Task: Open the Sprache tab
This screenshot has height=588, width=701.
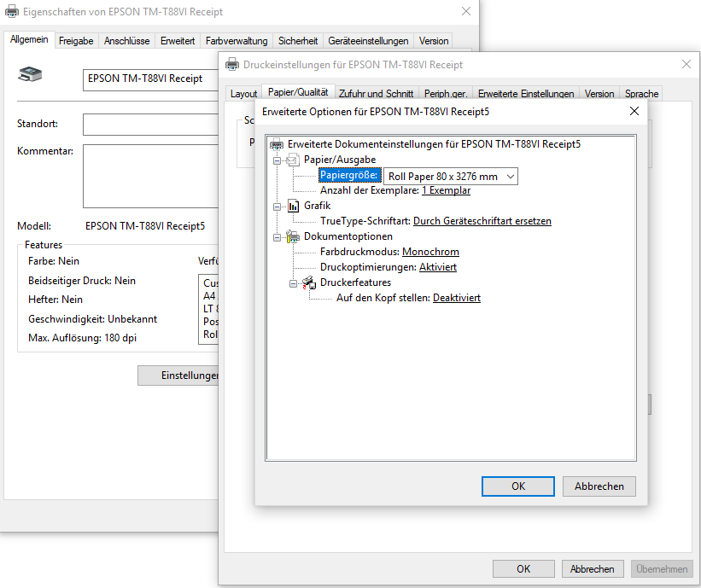Action: 641,93
